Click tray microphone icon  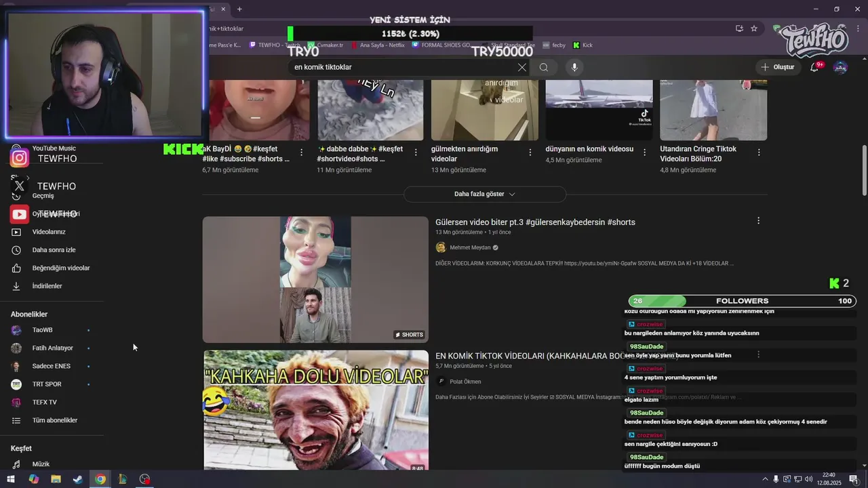click(x=776, y=479)
